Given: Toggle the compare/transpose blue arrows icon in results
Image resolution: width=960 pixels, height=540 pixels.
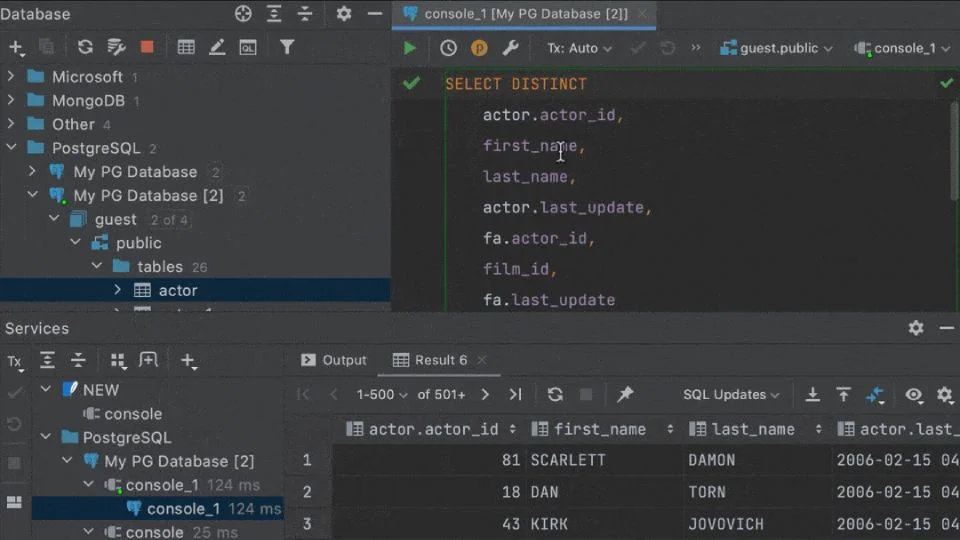Looking at the screenshot, I should click(875, 395).
